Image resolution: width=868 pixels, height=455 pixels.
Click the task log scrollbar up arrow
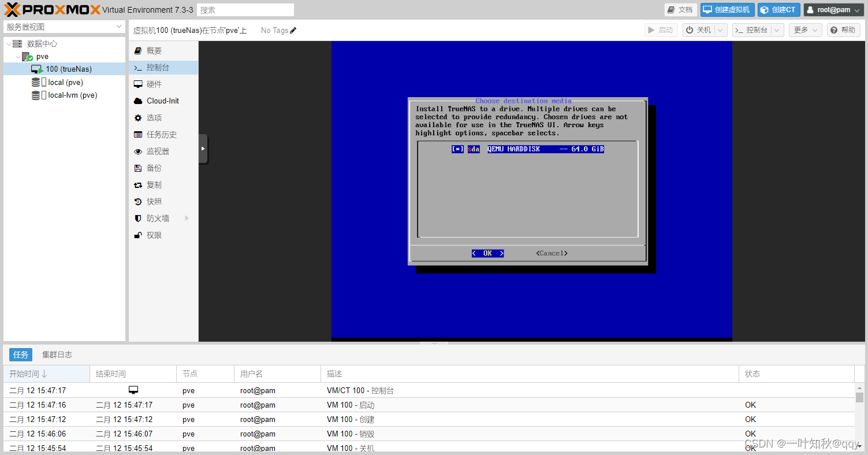[x=859, y=387]
